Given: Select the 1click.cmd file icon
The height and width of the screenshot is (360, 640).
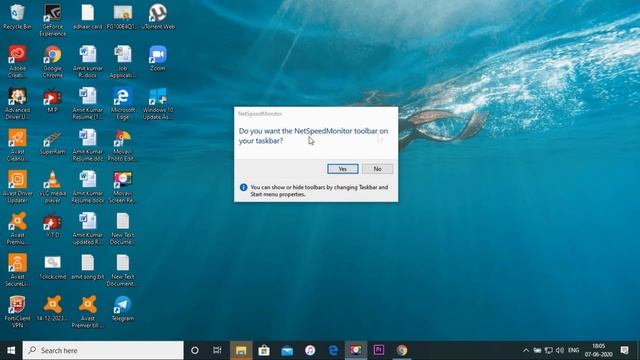Looking at the screenshot, I should [x=53, y=267].
